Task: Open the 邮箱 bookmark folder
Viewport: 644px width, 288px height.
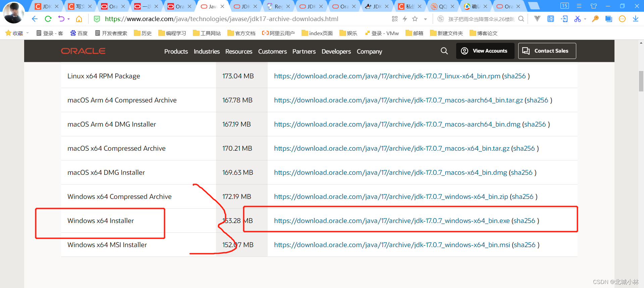Action: coord(414,33)
